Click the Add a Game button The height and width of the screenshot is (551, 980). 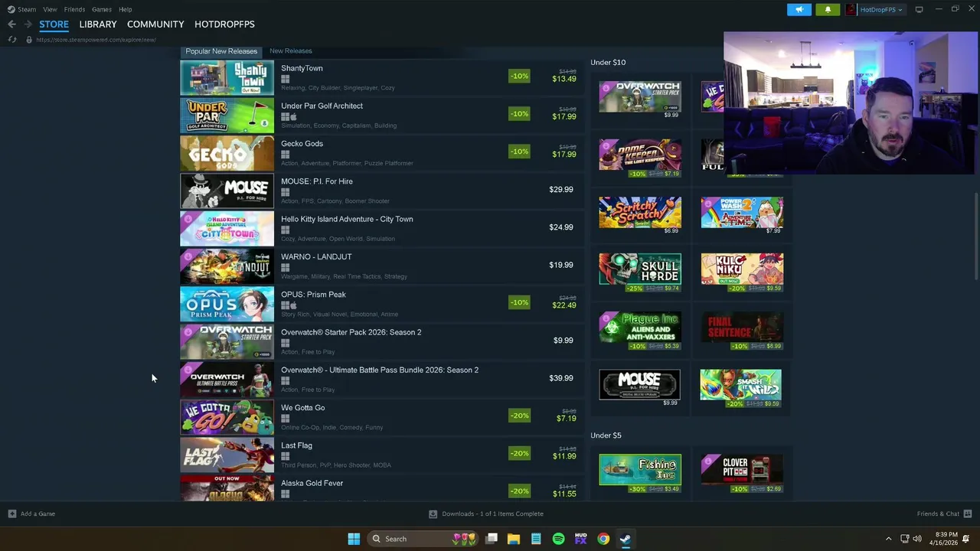click(x=31, y=514)
